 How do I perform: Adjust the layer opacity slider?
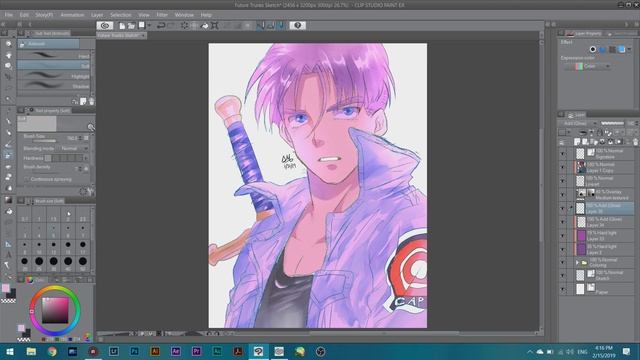(x=613, y=123)
